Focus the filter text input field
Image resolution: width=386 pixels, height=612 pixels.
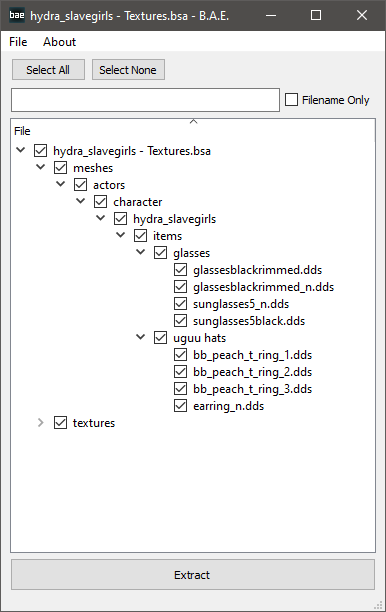145,100
